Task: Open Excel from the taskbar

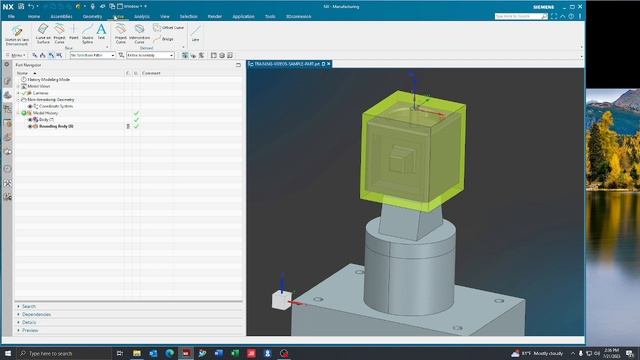Action: [235, 353]
